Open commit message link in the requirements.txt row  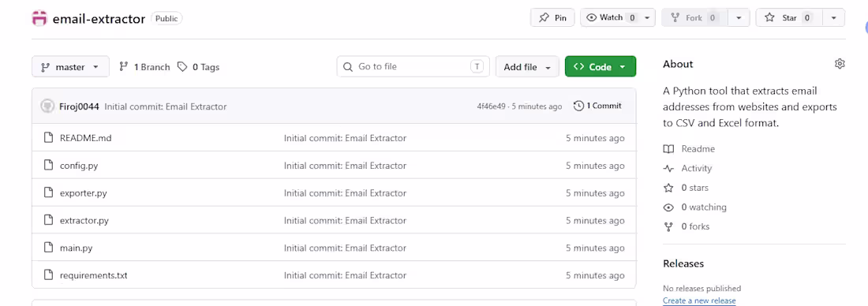click(x=345, y=275)
